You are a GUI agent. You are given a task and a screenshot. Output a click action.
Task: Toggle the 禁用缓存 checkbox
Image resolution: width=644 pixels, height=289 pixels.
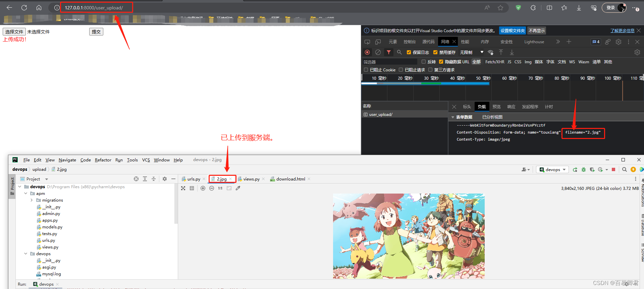click(435, 52)
